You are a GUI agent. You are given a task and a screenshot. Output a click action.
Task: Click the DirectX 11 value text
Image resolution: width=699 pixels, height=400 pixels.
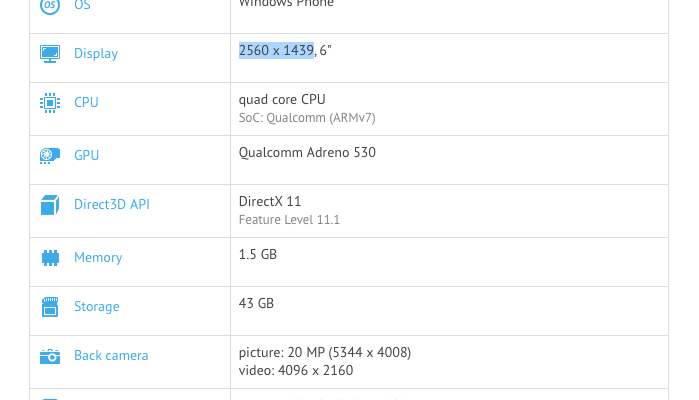click(270, 202)
